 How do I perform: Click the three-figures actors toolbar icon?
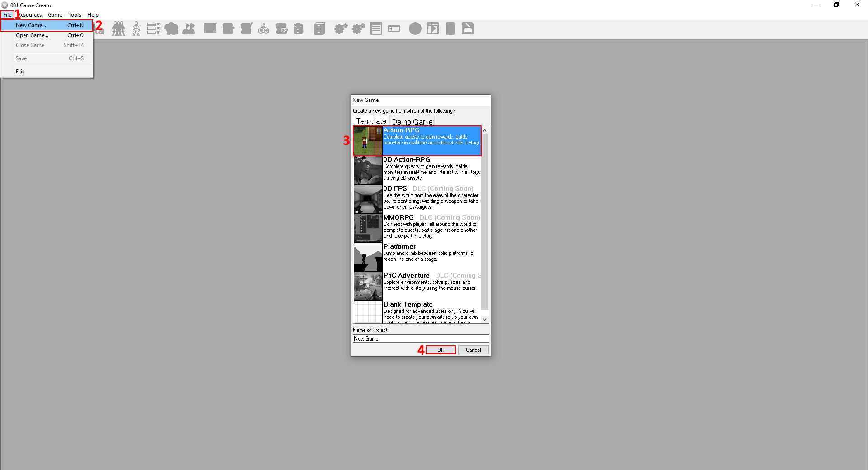click(119, 29)
